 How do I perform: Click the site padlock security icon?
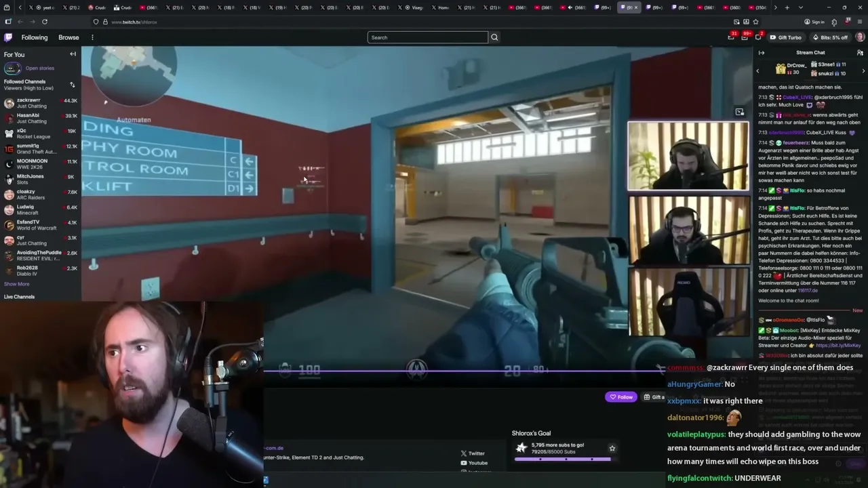pyautogui.click(x=104, y=22)
